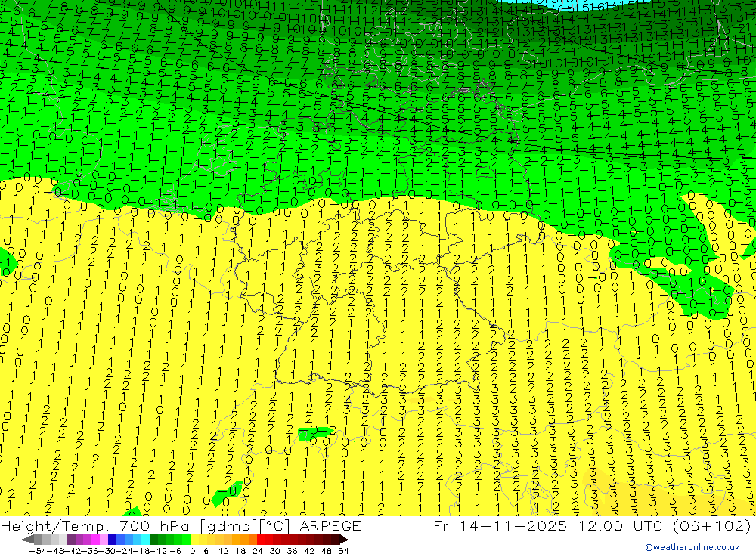
Task: Click the right dark arrow end of legend
Action: [344, 540]
